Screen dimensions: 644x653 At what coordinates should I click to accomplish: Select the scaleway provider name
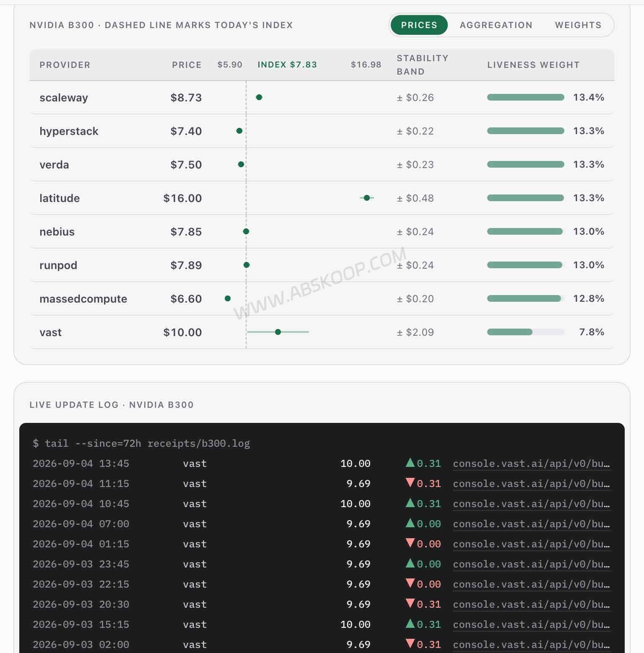[x=64, y=98]
